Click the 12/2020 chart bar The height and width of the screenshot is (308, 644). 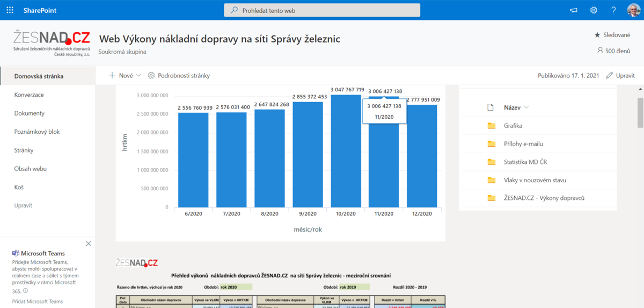point(422,156)
